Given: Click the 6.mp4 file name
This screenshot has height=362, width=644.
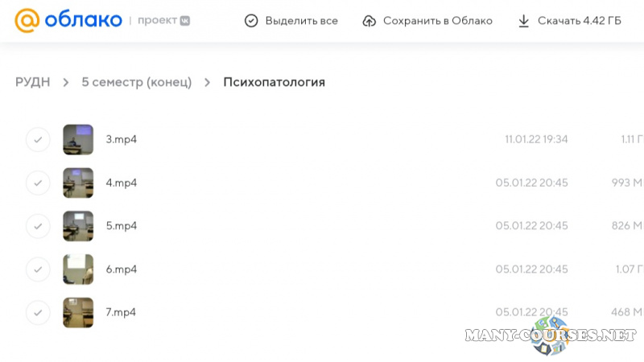Looking at the screenshot, I should (x=122, y=269).
